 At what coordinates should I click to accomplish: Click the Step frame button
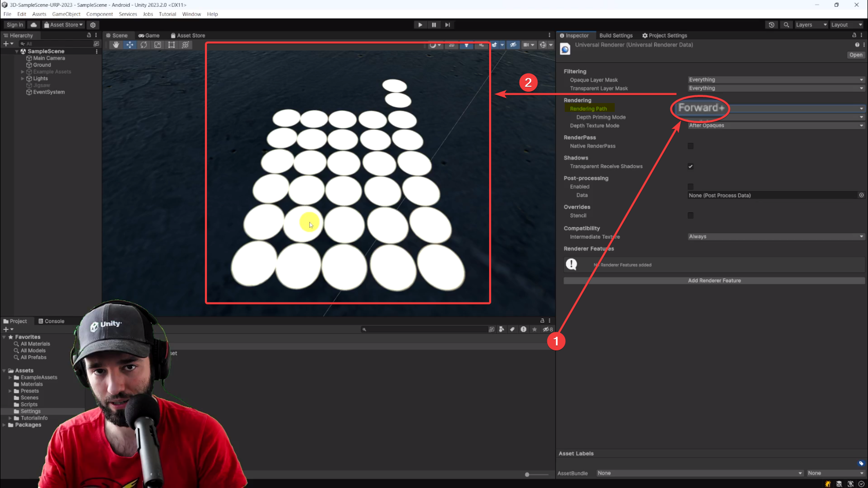pos(447,25)
